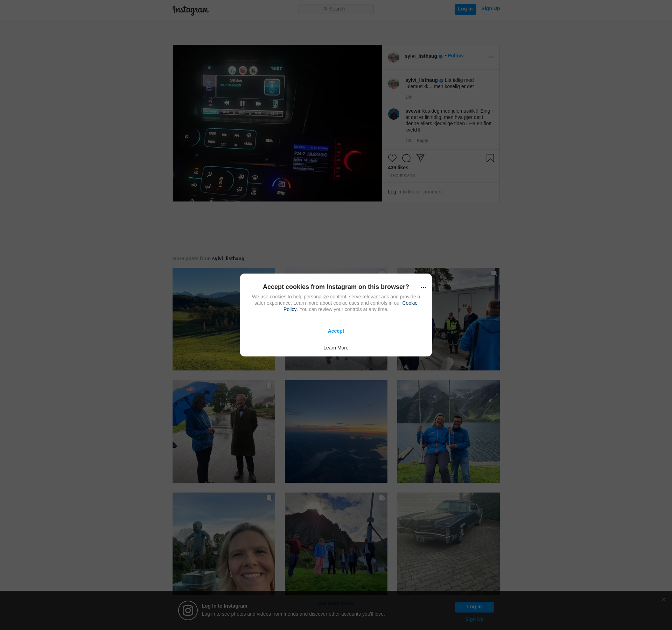Viewport: 672px width, 630px height.
Task: Like the post with heart icon
Action: tap(392, 158)
